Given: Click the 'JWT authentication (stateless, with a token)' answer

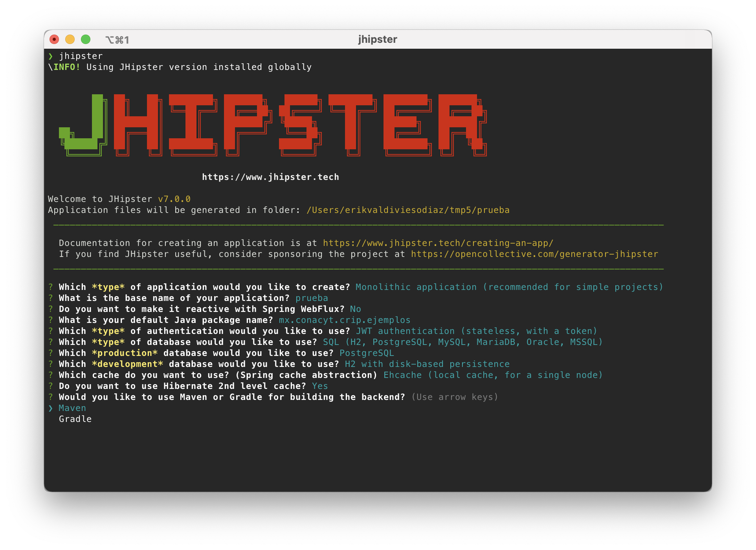Looking at the screenshot, I should 477,331.
